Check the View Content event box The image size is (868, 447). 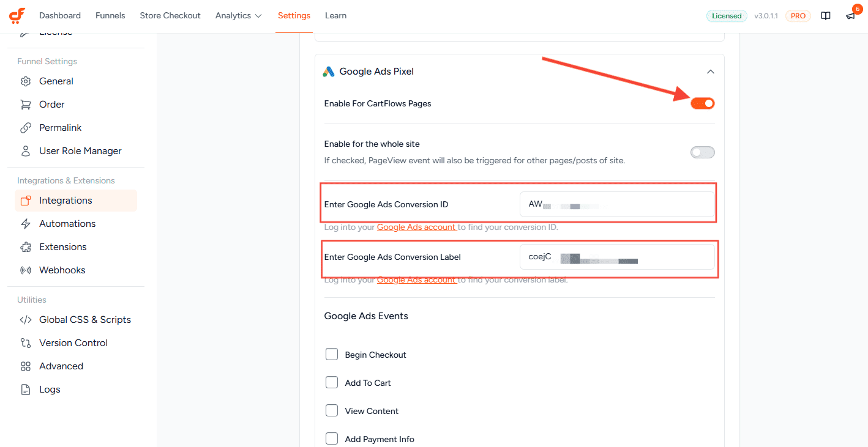coord(332,410)
